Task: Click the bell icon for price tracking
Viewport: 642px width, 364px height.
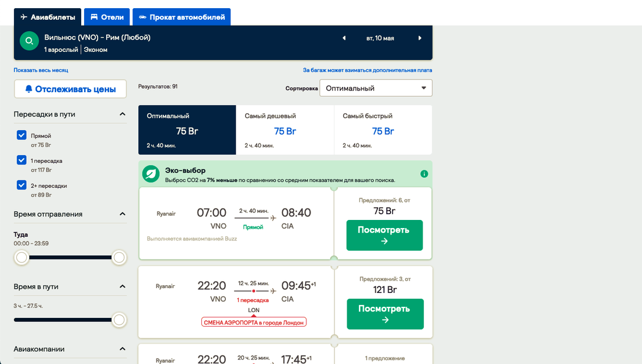Action: click(29, 89)
